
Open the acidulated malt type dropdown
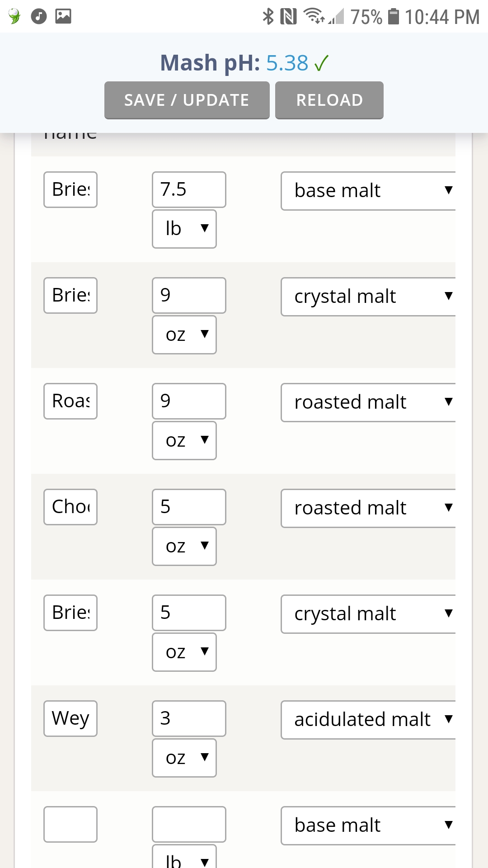tap(368, 720)
